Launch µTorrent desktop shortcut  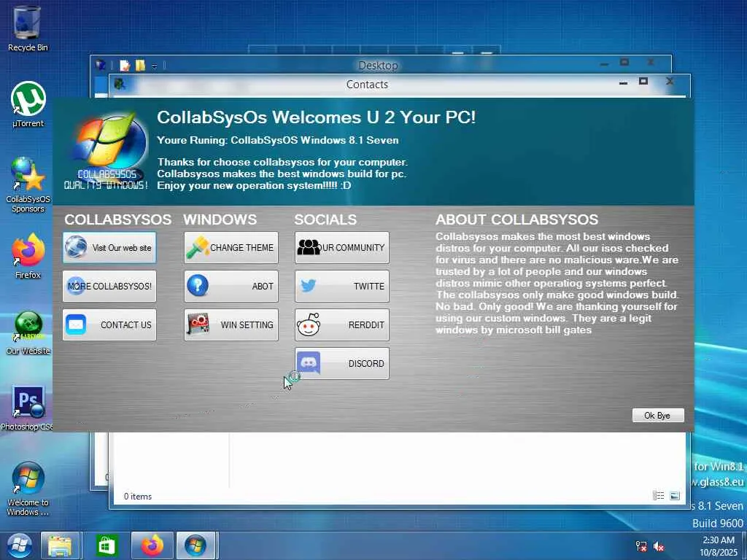(x=28, y=104)
